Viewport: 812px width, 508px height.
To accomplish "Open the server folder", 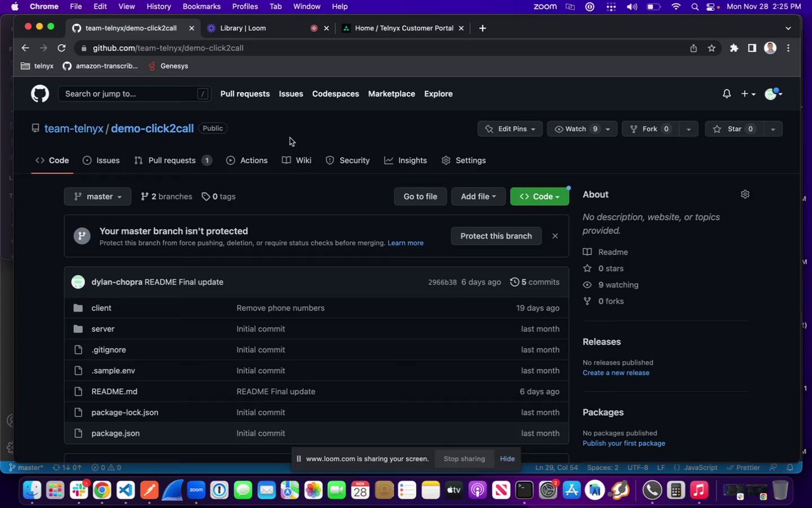I will [x=103, y=329].
